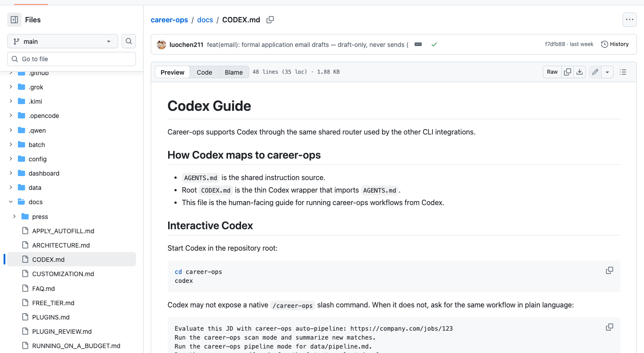Click the Interactive Codex heading

(210, 226)
